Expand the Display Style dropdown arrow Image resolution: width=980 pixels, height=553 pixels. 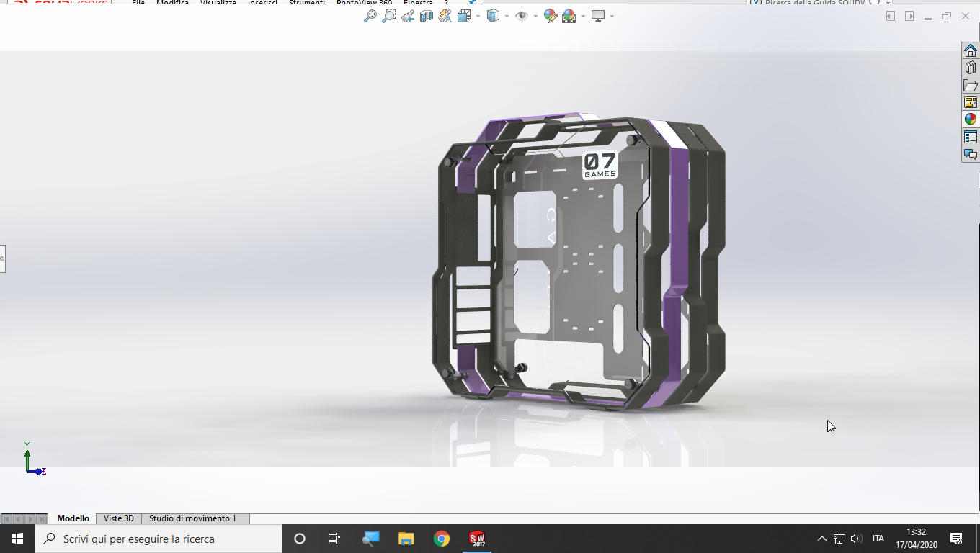[x=507, y=16]
